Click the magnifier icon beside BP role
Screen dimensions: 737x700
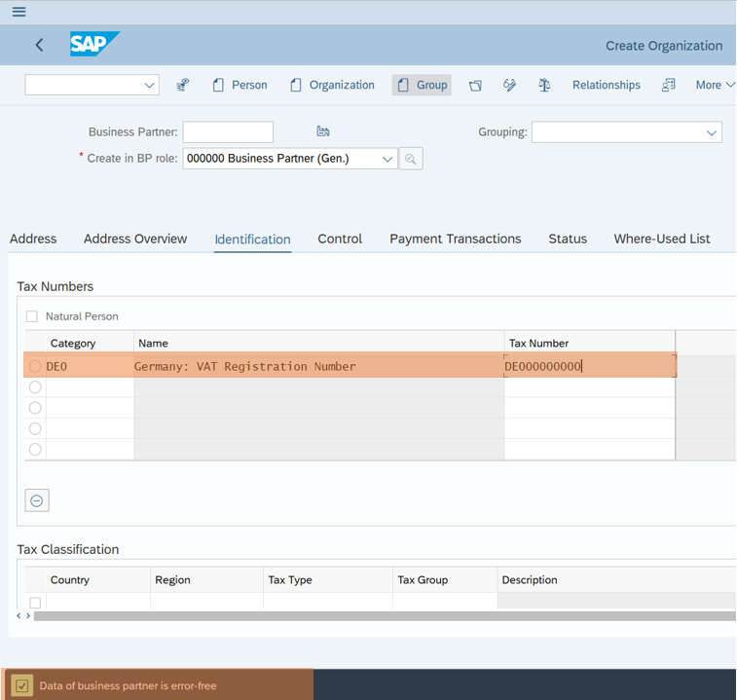pos(411,159)
